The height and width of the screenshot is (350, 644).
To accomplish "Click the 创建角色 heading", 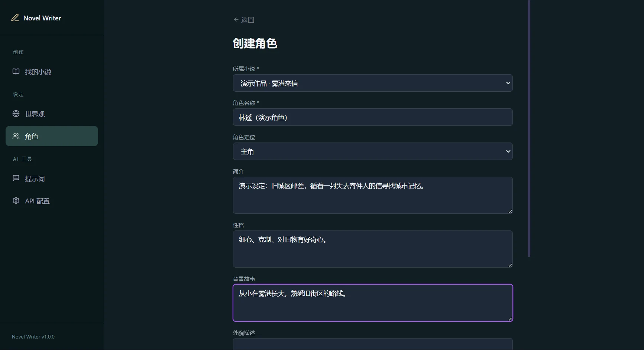I will tap(255, 43).
